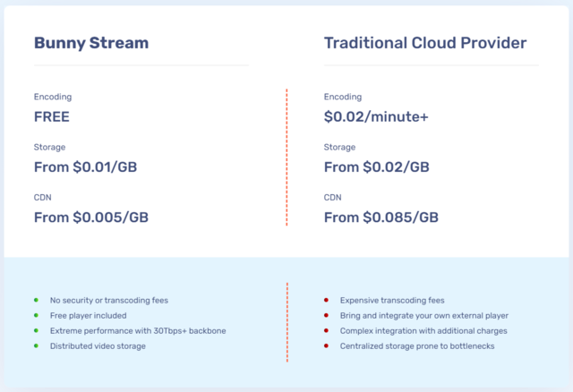Click CDN label under Bunny Stream

[x=43, y=198]
